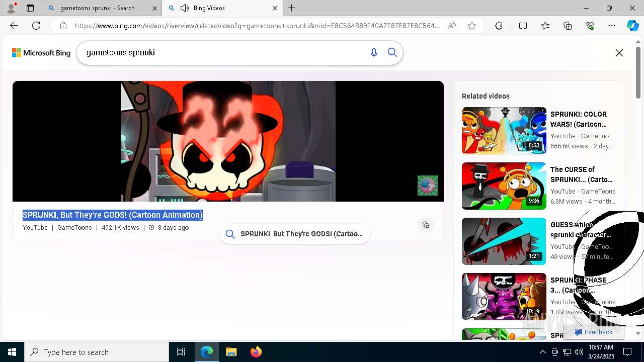Viewport: 644px width, 362px height.
Task: Click the taskbar 'Type here to search' box
Action: 97,352
